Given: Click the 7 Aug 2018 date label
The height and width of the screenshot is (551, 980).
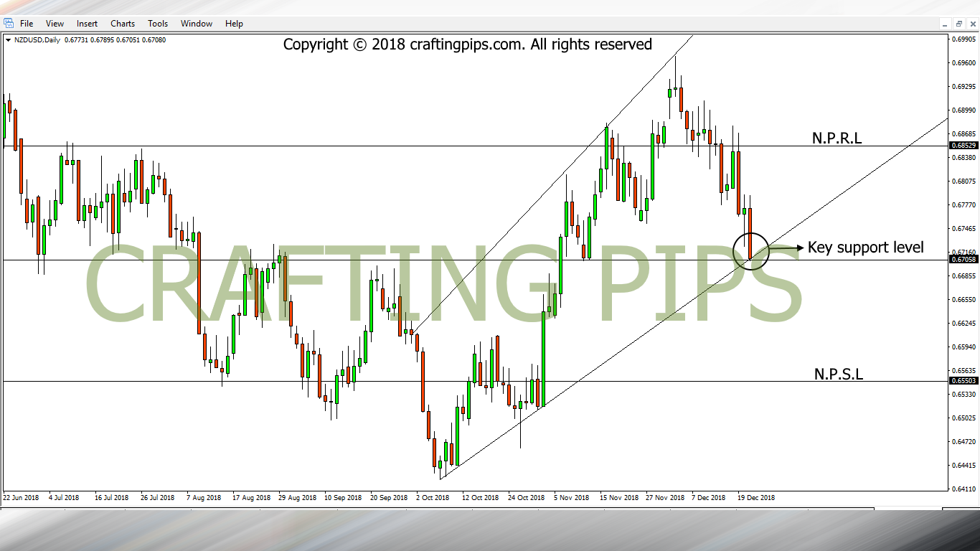Looking at the screenshot, I should [x=204, y=497].
